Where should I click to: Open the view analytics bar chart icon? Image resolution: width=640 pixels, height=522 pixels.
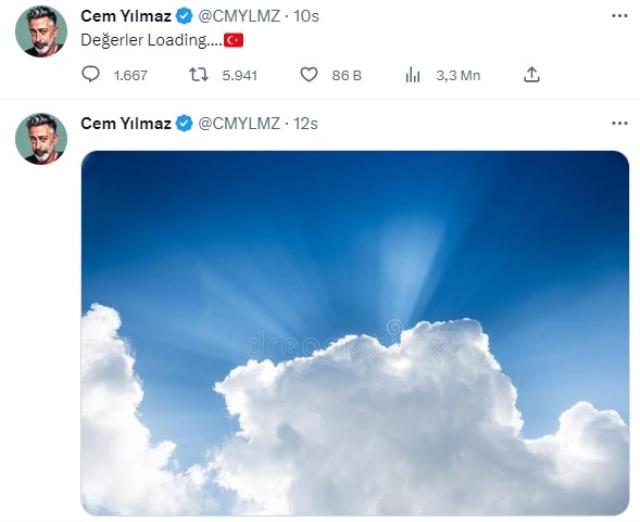pyautogui.click(x=412, y=74)
